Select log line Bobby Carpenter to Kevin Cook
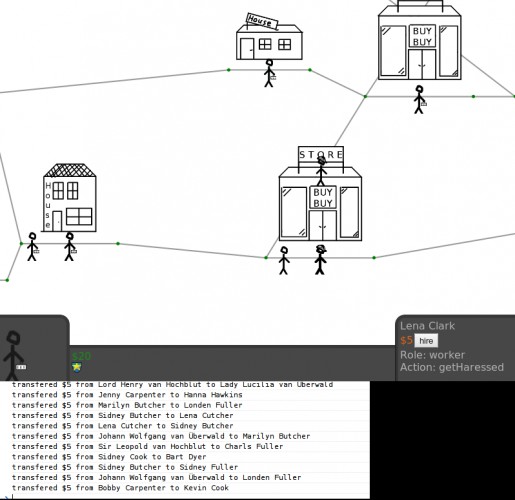 (120, 488)
